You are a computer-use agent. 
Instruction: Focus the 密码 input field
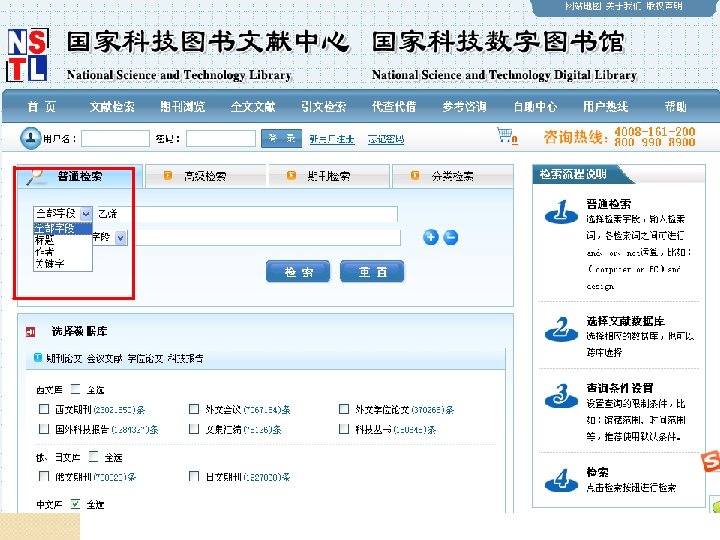point(221,138)
